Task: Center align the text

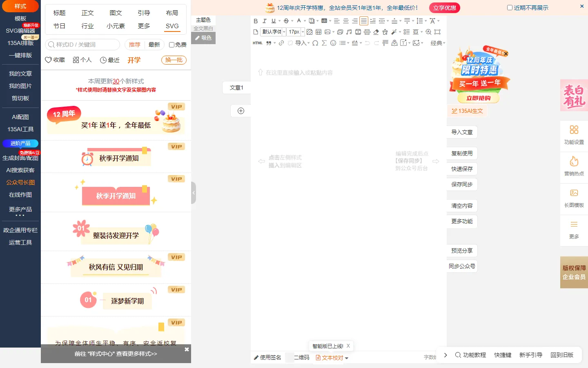Action: (x=346, y=21)
